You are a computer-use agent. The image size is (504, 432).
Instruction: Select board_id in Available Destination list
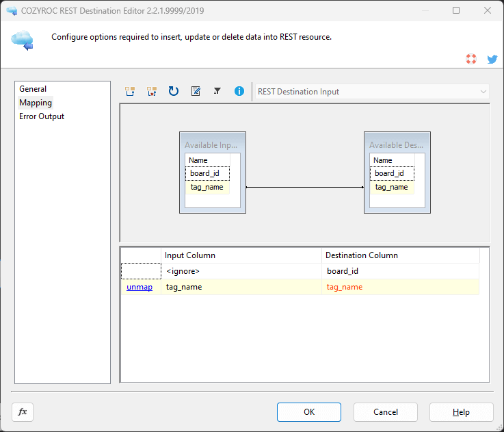click(392, 173)
